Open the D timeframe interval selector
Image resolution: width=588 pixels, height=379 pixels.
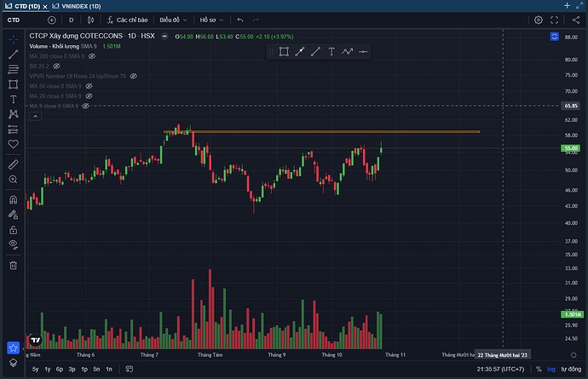[72, 20]
